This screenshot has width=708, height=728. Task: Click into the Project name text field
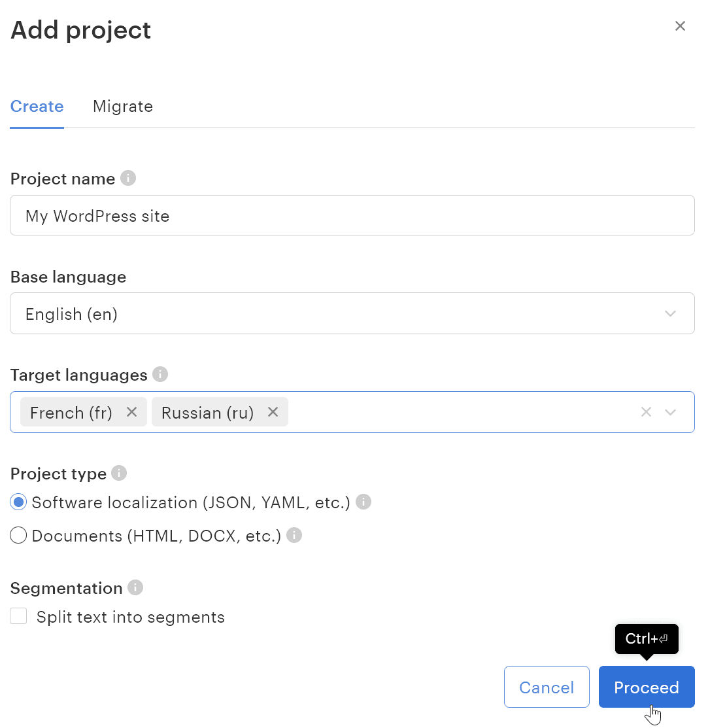[352, 216]
